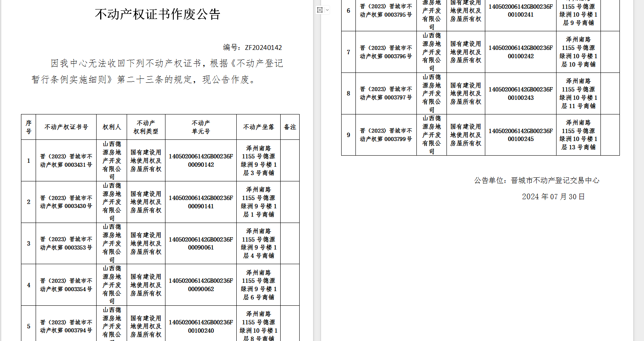Click unit number ending 00090142
The height and width of the screenshot is (341, 644).
(x=201, y=160)
